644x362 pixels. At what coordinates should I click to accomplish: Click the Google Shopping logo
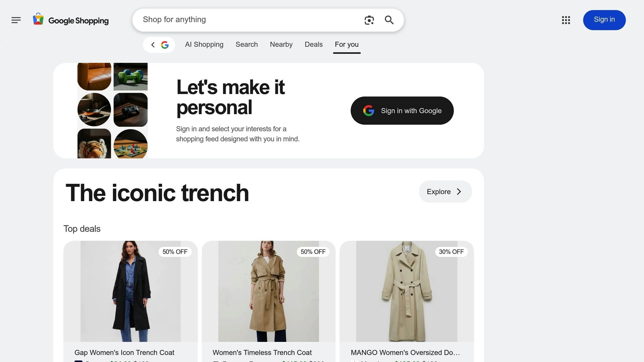pyautogui.click(x=71, y=20)
